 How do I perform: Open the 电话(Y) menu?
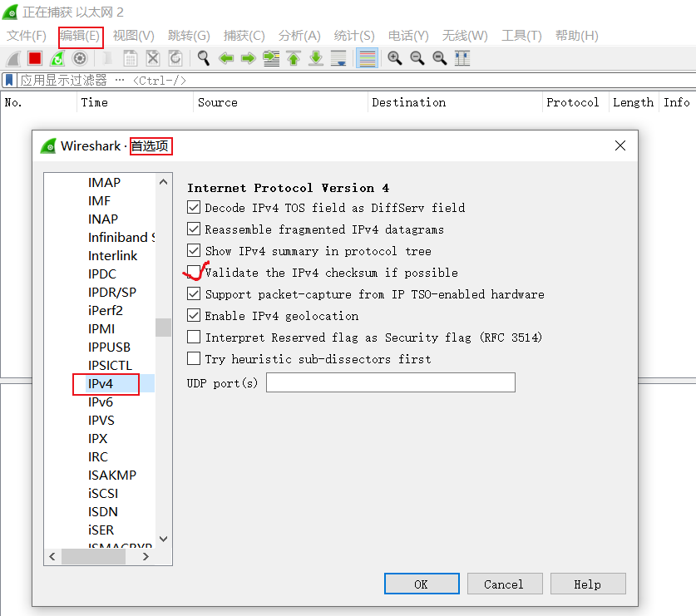pos(408,36)
